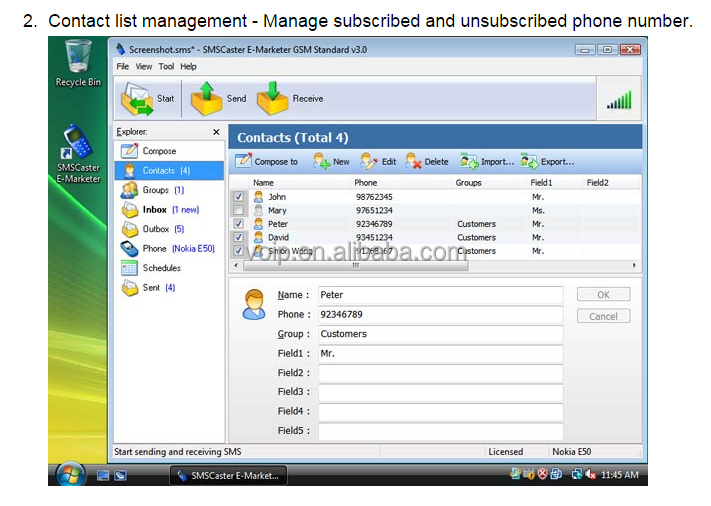Click the Send box icon
The height and width of the screenshot is (506, 711).
coord(206,98)
